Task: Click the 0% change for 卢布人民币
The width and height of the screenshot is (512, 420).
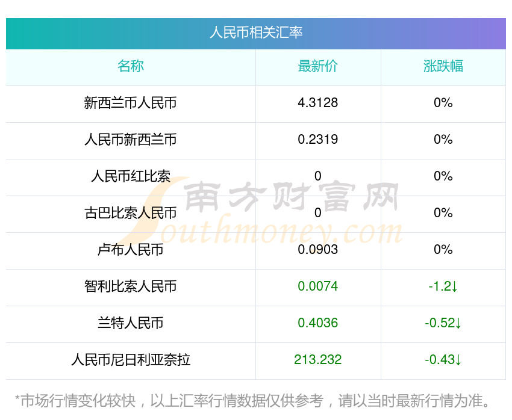Action: pos(443,250)
